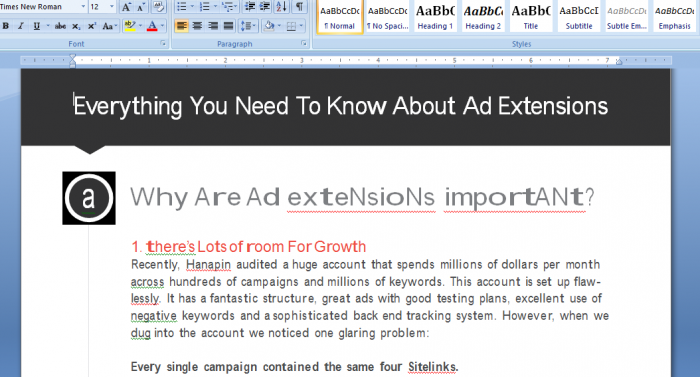Toggle Italic formatting

(21, 26)
